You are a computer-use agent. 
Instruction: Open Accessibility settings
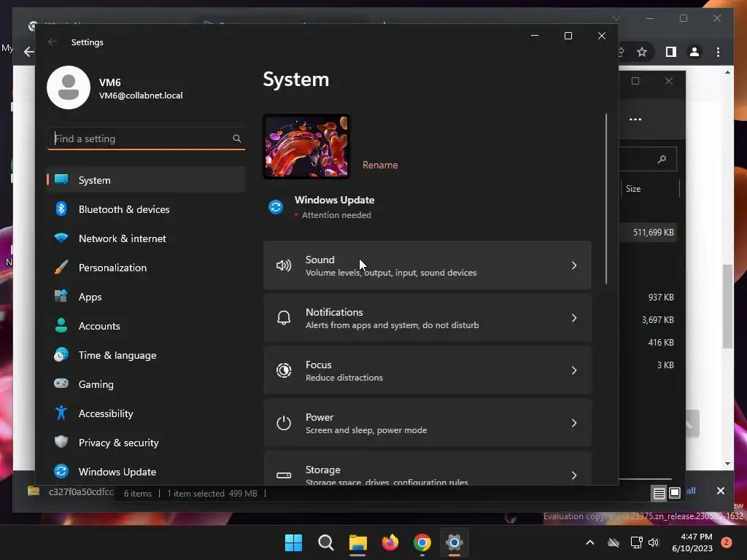coord(146,413)
